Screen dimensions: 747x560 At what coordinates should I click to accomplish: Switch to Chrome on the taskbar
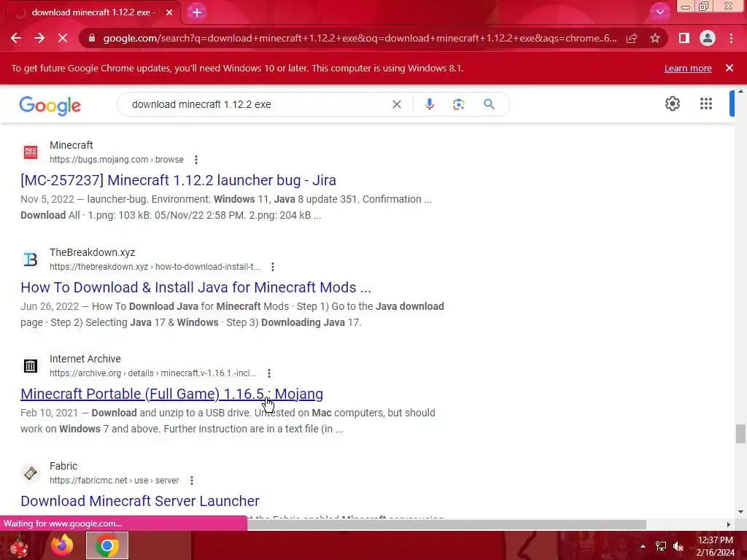107,545
